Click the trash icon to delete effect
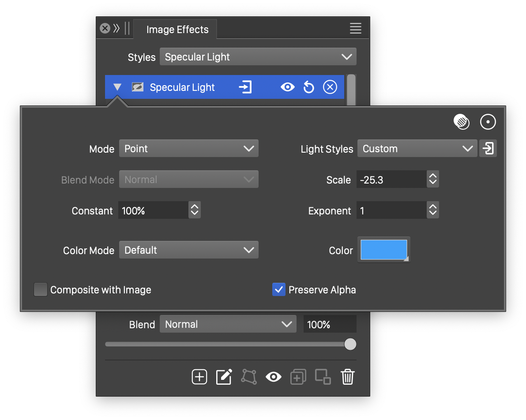Screen dimensions: 526x420 tap(348, 377)
